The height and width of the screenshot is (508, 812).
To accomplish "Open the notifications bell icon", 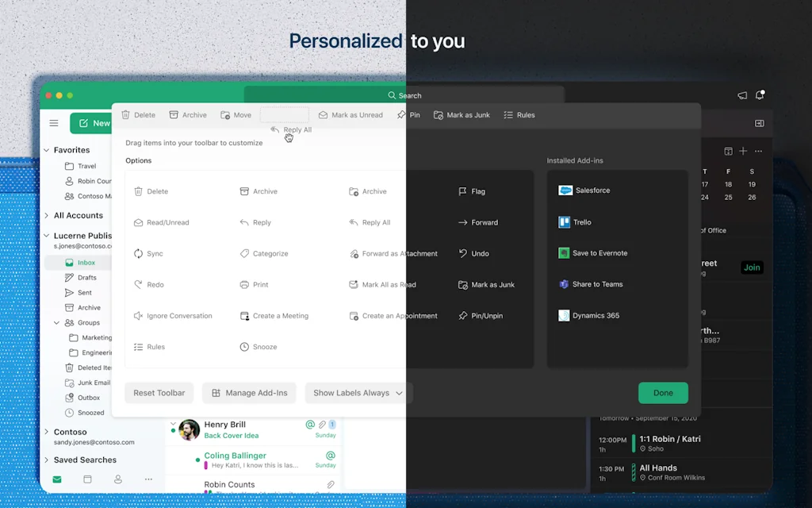I will tap(760, 95).
